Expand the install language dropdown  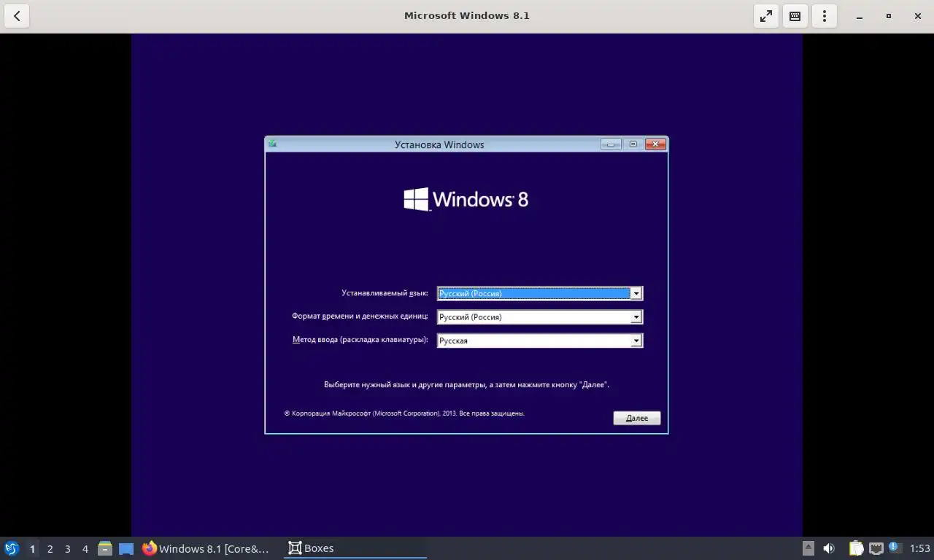(x=636, y=293)
